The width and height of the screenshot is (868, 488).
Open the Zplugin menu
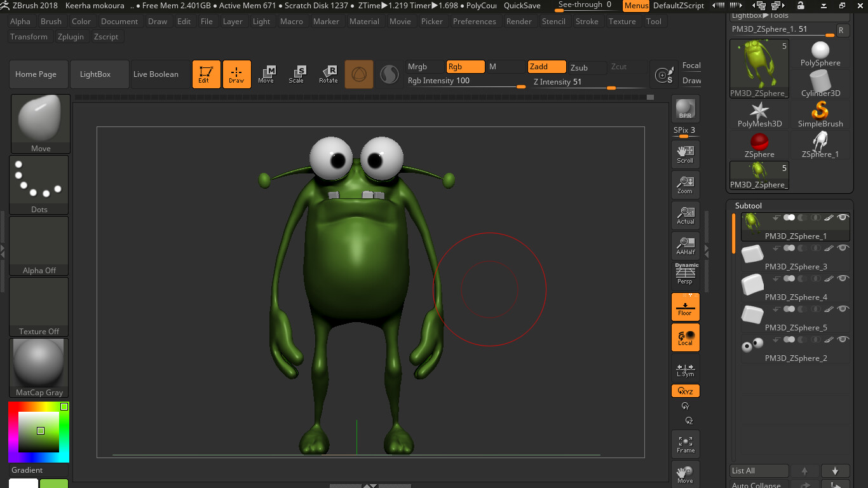[x=71, y=36]
